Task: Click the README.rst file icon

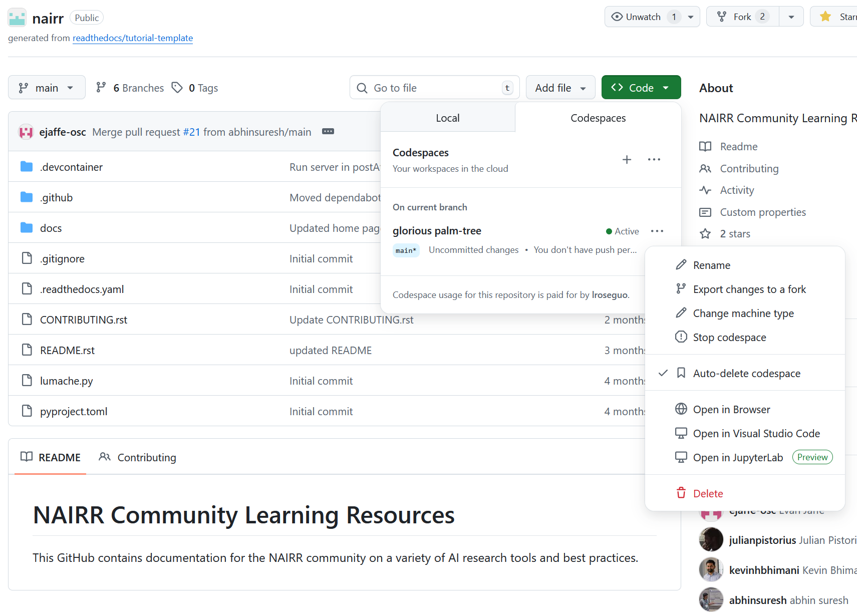Action: click(x=27, y=350)
